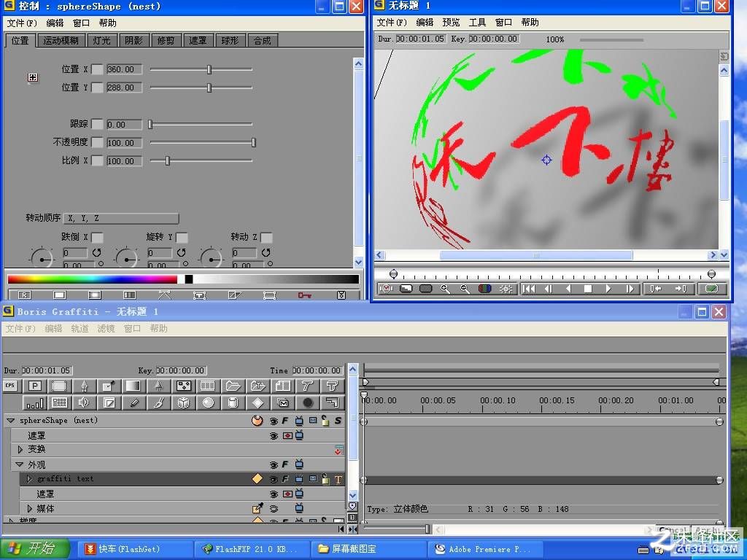Click the speaker audio icon
747x560 pixels.
[x=84, y=402]
